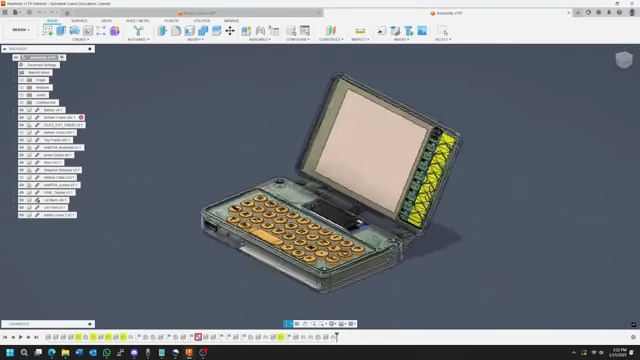Hide the Top Frame component
The height and width of the screenshot is (360, 640).
tap(22, 140)
